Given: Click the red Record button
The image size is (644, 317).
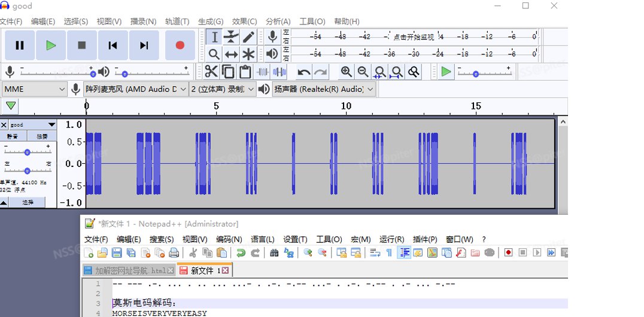Looking at the screenshot, I should pyautogui.click(x=180, y=45).
